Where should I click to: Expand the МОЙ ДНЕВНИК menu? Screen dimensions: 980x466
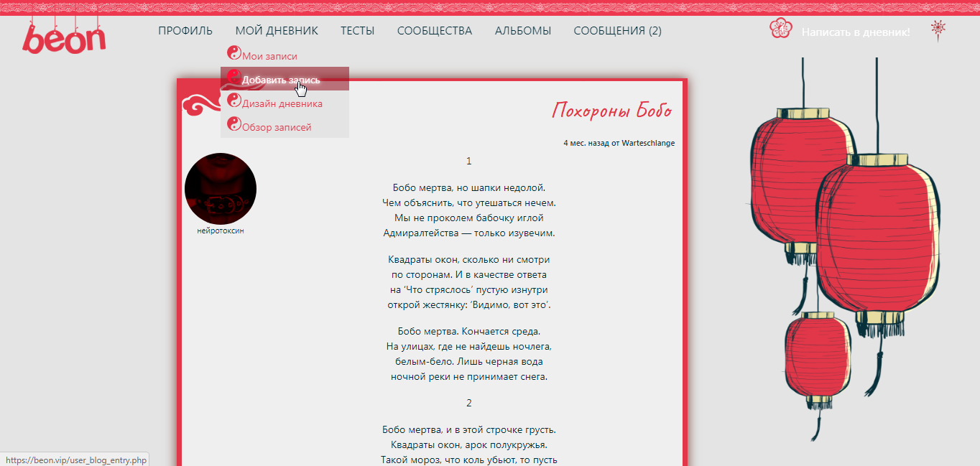click(x=277, y=31)
